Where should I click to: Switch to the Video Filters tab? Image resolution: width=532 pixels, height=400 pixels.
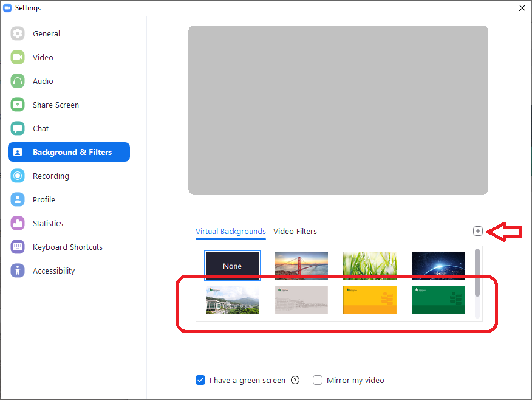click(295, 232)
